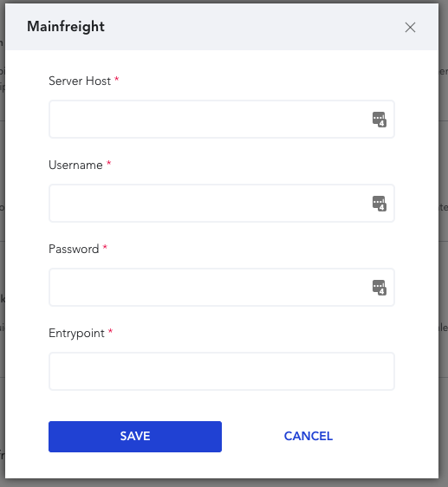Click the red asterisk beside Password
Screen dimensions: 448x487
coord(105,247)
